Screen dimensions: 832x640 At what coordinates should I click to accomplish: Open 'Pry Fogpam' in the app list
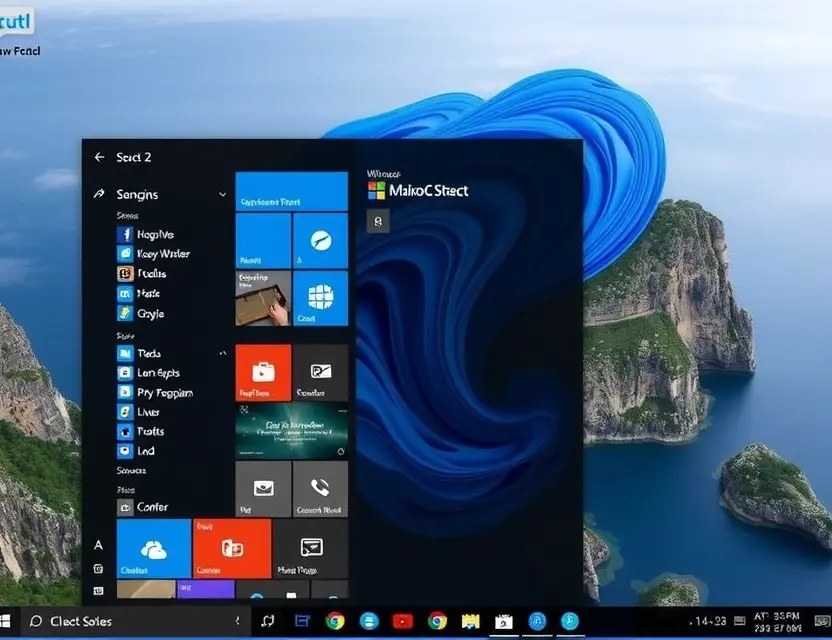[155, 393]
